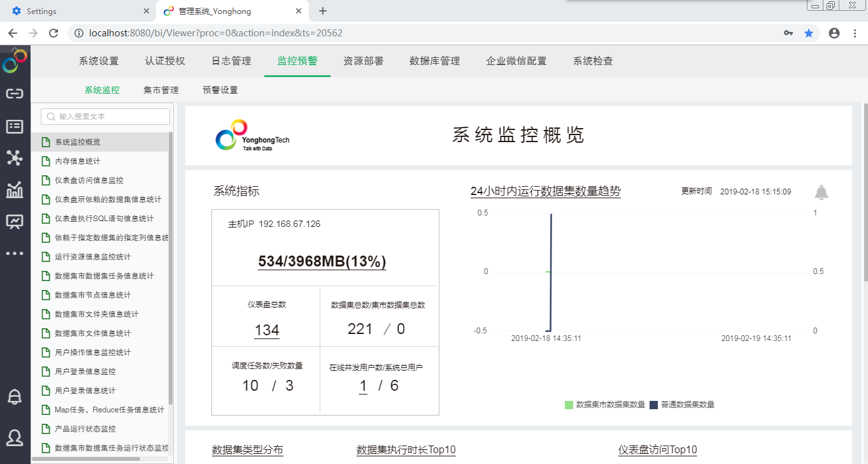Open the 系统检查 tab
Image resolution: width=868 pixels, height=464 pixels.
pyautogui.click(x=593, y=61)
